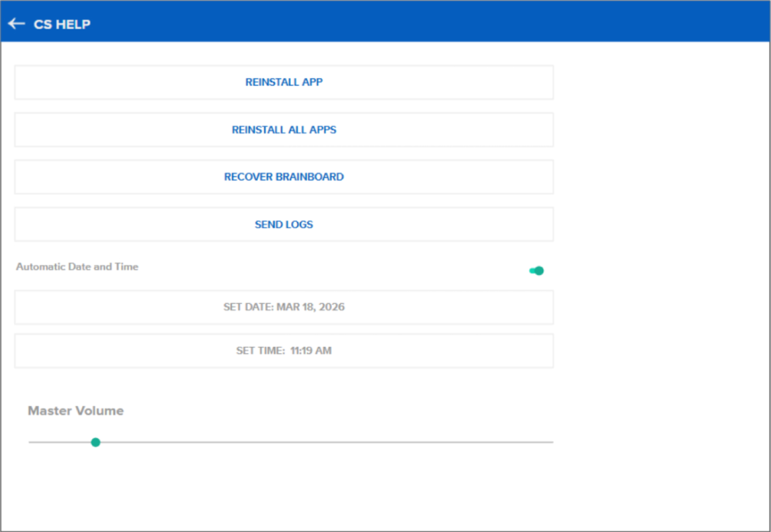Viewport: 771px width, 532px height.
Task: Click the Automatic Date and Time label
Action: click(x=77, y=267)
